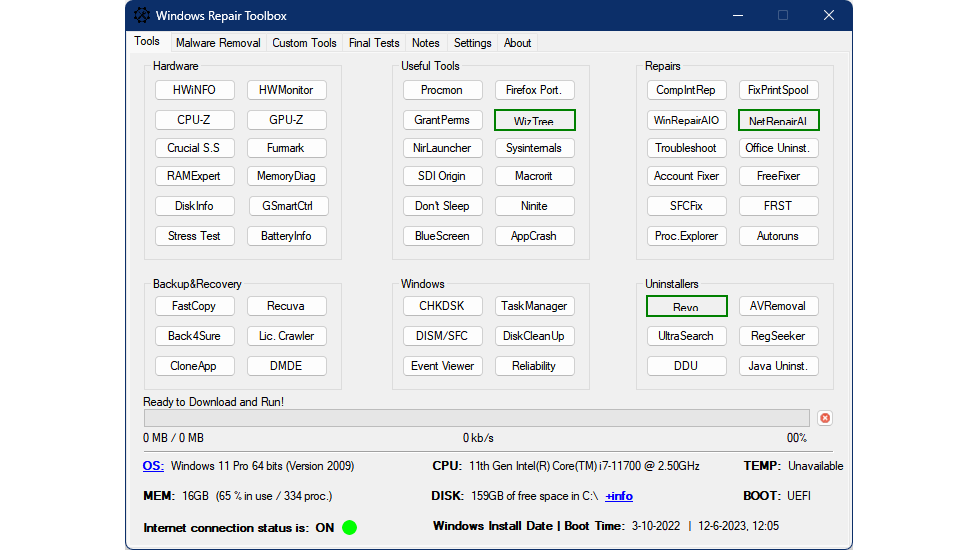The width and height of the screenshot is (978, 550).
Task: Open the Notes tab
Action: pos(425,42)
